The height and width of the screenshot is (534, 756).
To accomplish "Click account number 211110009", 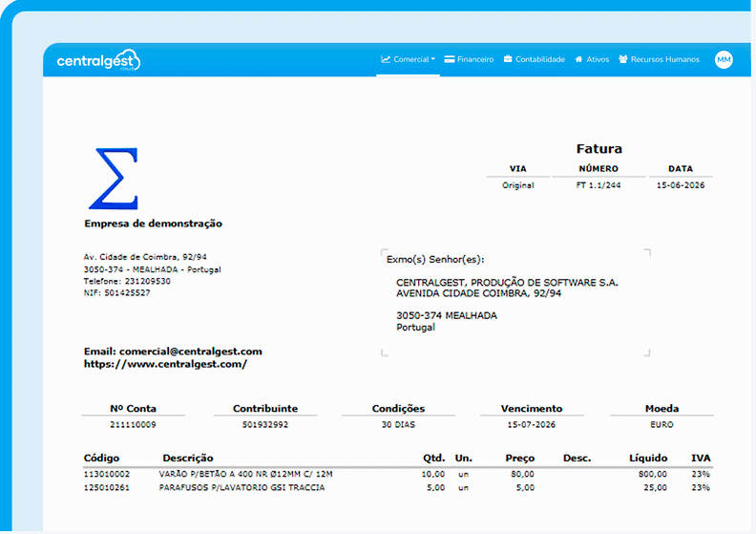I will [133, 424].
